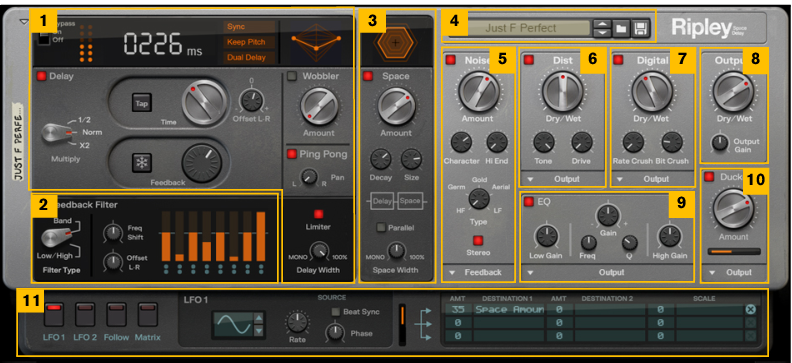The height and width of the screenshot is (363, 792).
Task: Click the delay Time knob
Action: pos(203,103)
